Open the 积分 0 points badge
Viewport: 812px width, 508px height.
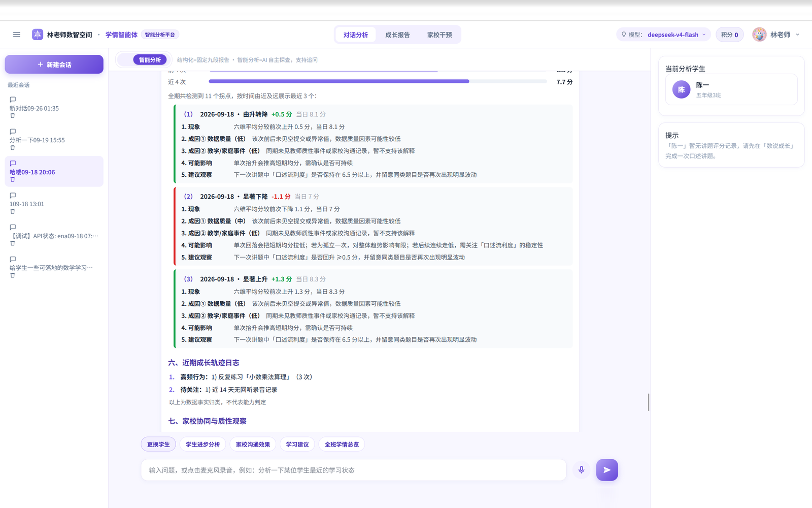(x=730, y=35)
